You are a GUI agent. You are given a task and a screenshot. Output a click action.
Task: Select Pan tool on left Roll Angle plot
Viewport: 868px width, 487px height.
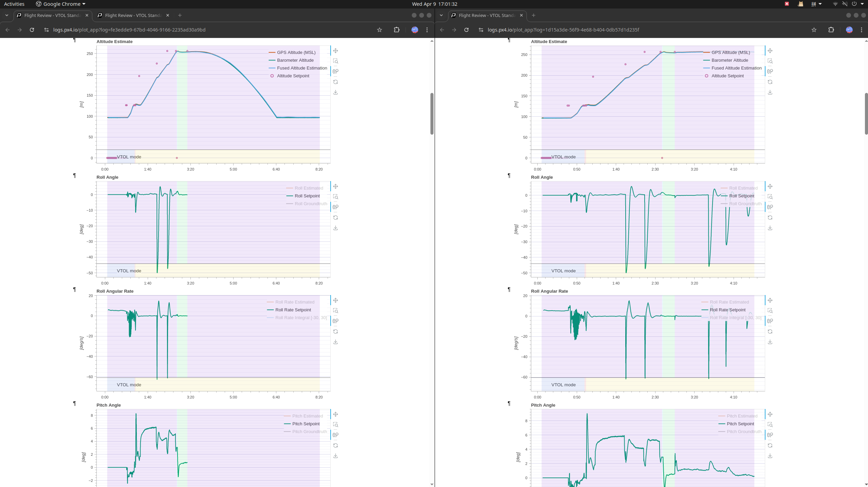click(335, 186)
